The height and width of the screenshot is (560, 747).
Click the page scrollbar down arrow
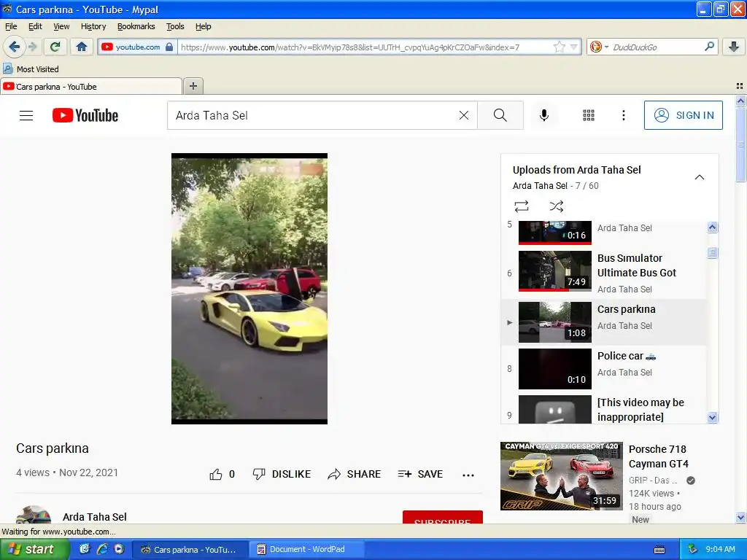coord(740,517)
